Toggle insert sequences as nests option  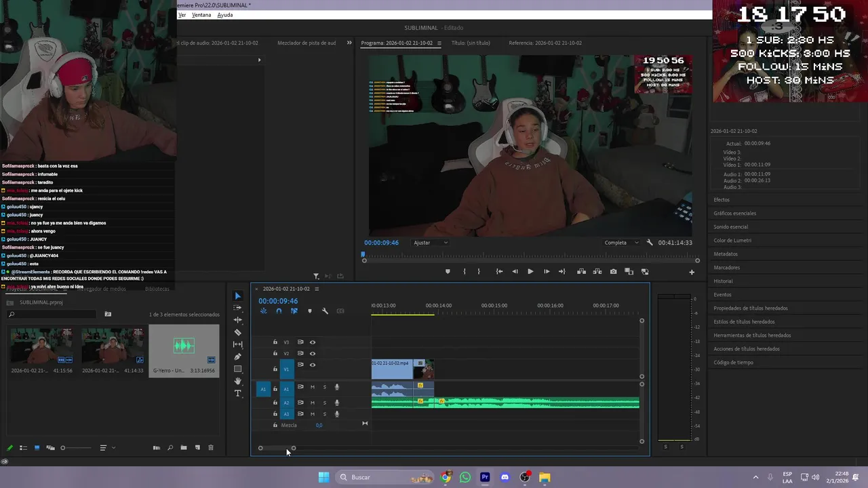(x=264, y=311)
